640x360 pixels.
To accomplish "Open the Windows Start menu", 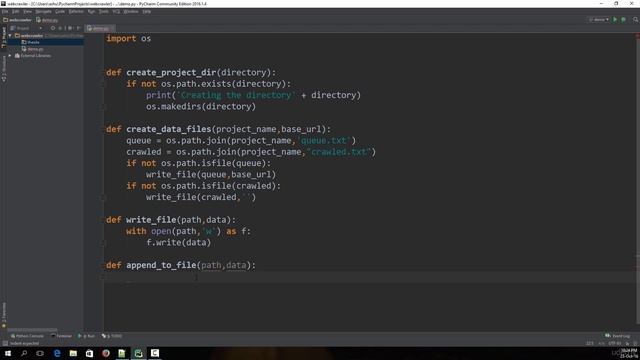I will pyautogui.click(x=8, y=353).
